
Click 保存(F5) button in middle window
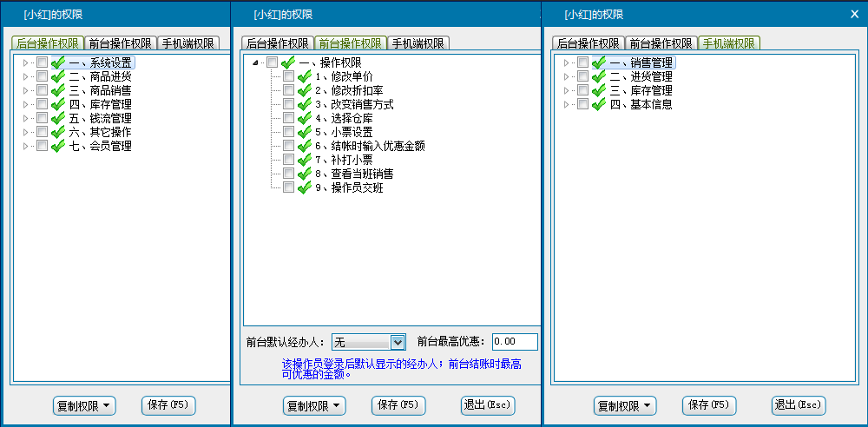click(x=398, y=405)
